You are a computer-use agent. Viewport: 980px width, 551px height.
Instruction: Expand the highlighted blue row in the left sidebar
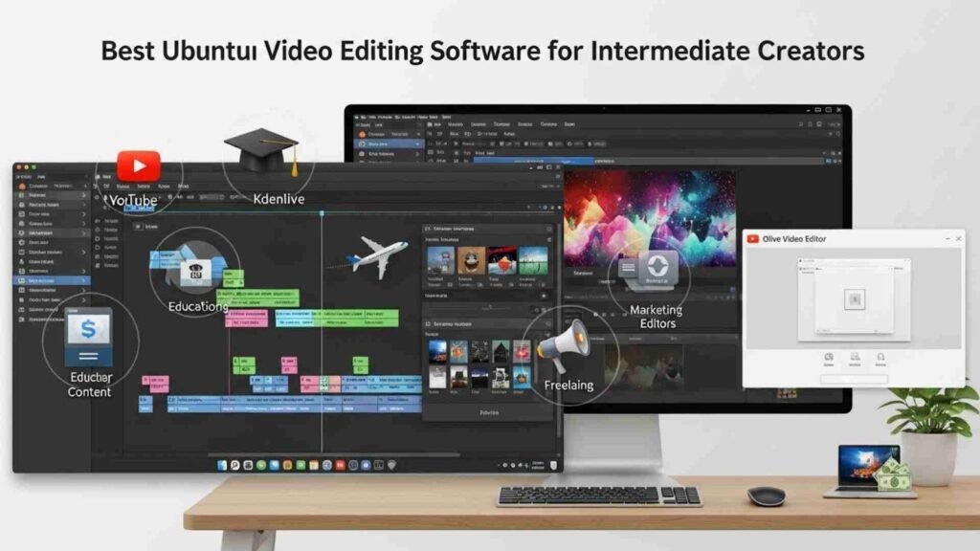[x=84, y=281]
